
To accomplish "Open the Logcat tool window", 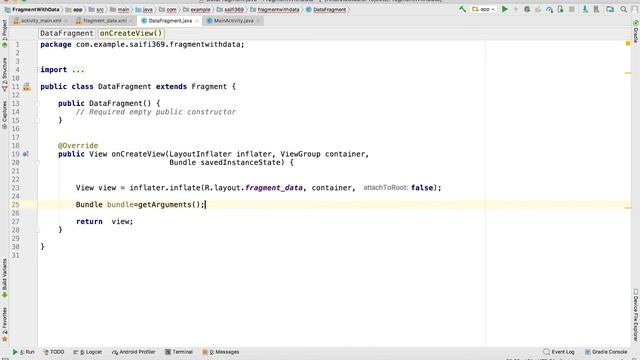I will [87, 352].
